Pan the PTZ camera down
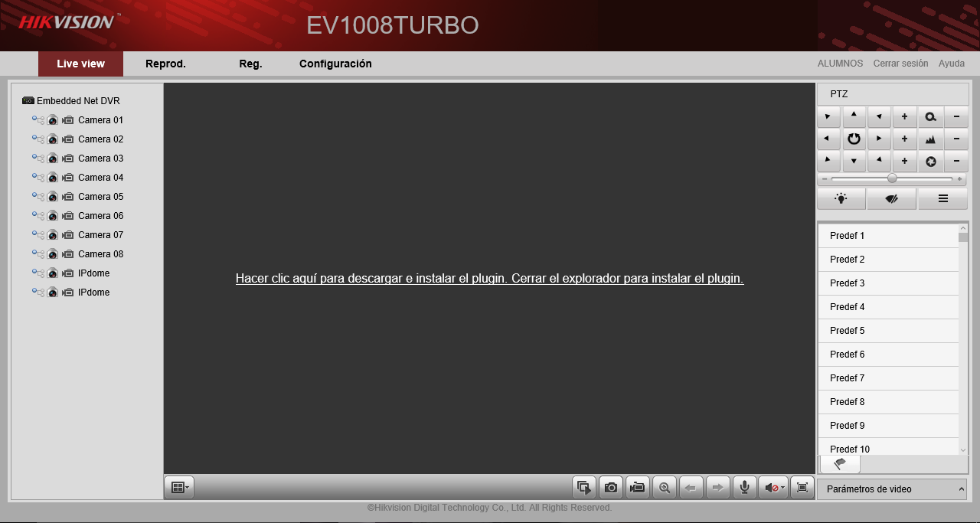The image size is (980, 523). coord(854,162)
